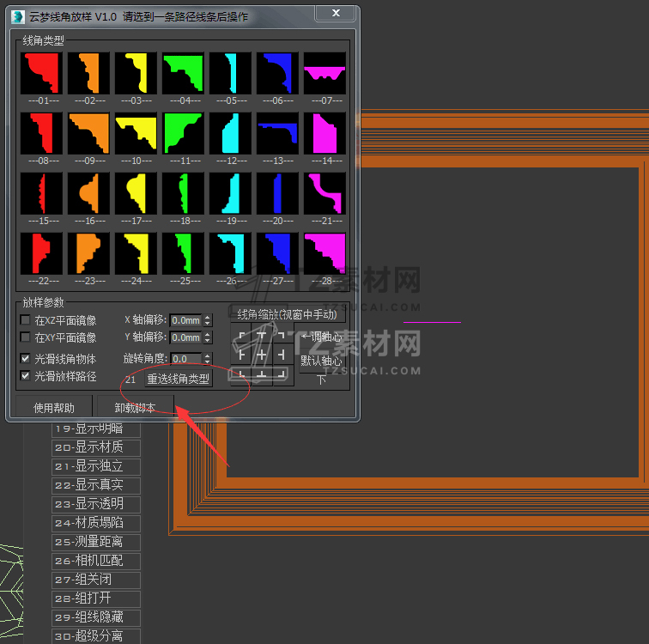649x644 pixels.
Task: Select the yellow molding profile 17
Action: (136, 193)
